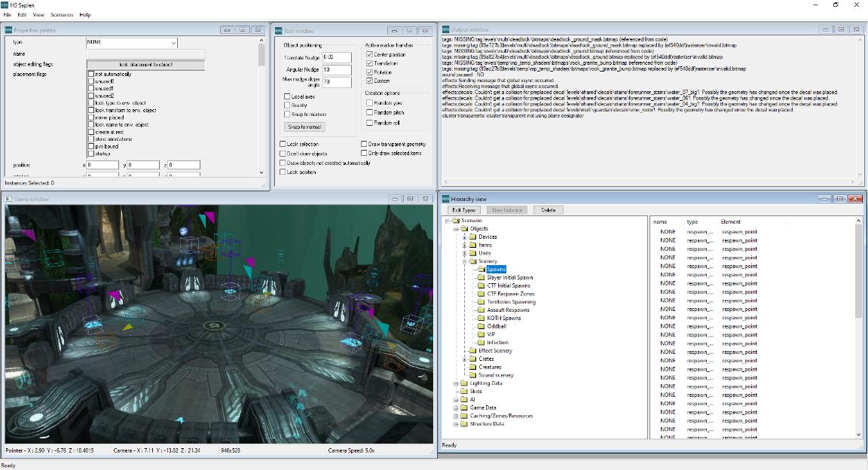Click the Devices folder icon
868x470 pixels.
pos(472,237)
